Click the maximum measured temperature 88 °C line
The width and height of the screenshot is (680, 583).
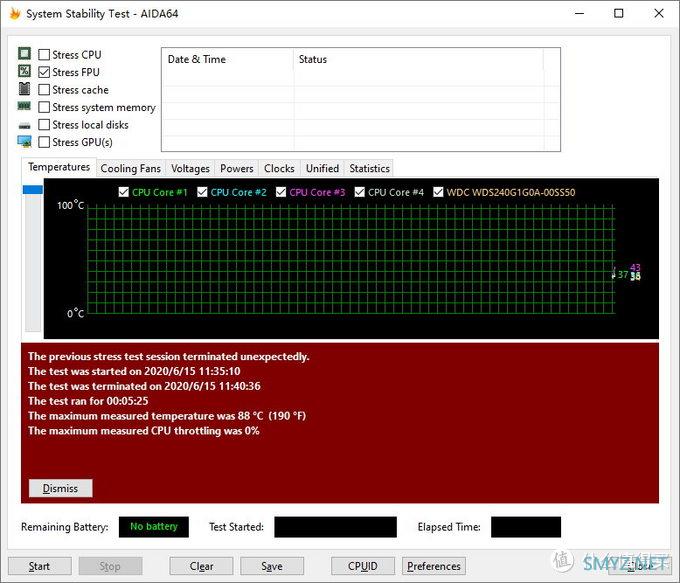[167, 416]
